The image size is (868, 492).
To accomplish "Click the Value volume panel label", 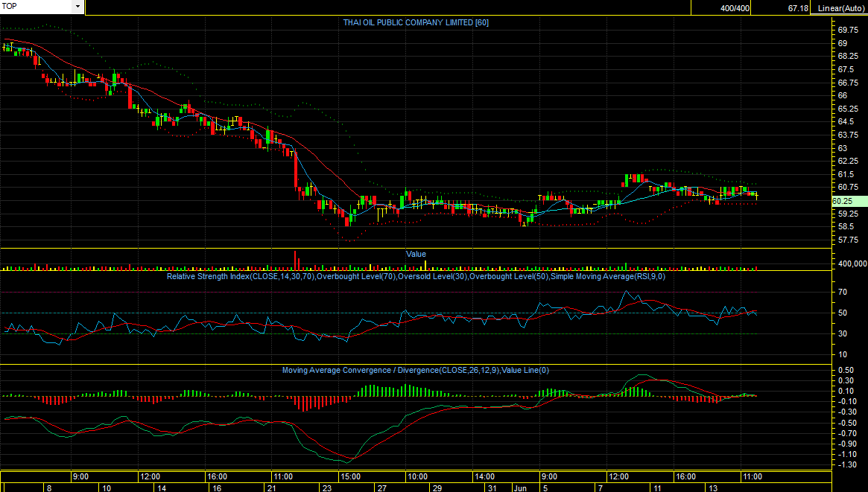I will click(416, 255).
